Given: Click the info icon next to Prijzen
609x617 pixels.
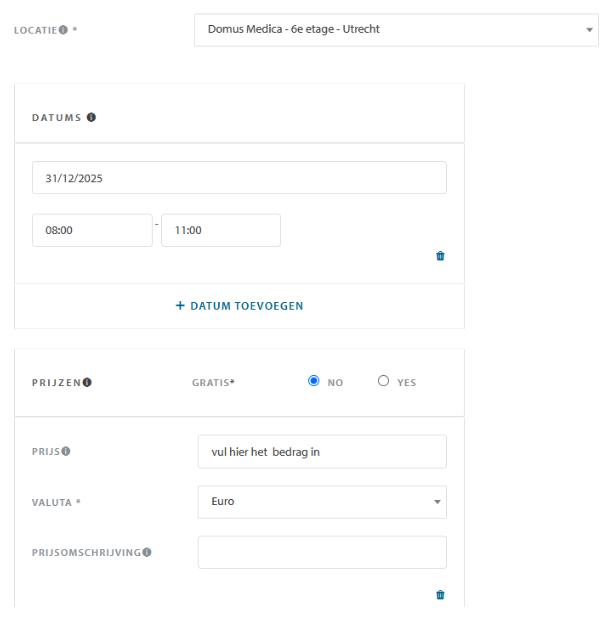Looking at the screenshot, I should (88, 382).
